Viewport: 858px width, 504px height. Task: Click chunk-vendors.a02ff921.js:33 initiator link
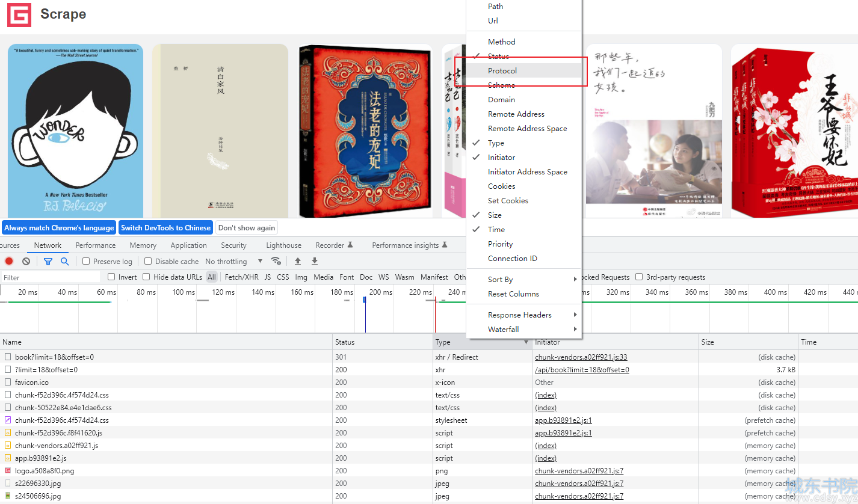point(581,357)
